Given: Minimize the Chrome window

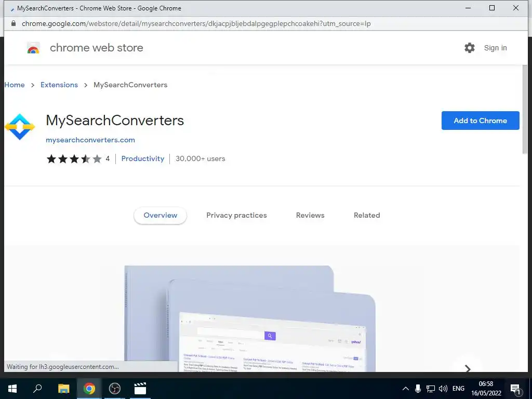Looking at the screenshot, I should pos(468,8).
